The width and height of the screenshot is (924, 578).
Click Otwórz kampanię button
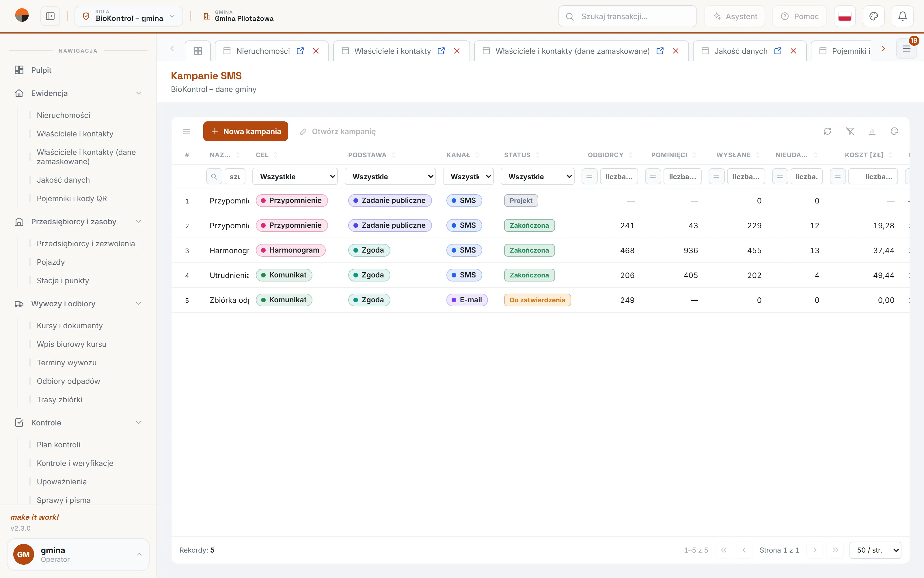pyautogui.click(x=338, y=131)
